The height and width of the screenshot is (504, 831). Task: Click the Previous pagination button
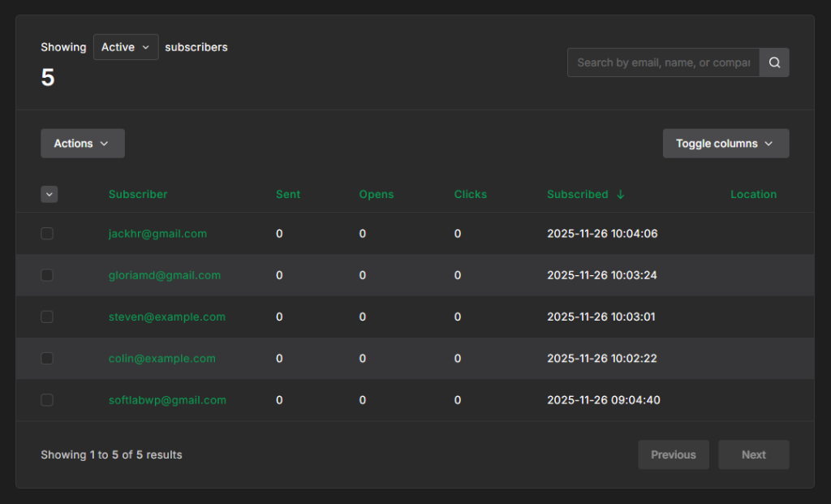[x=674, y=454]
